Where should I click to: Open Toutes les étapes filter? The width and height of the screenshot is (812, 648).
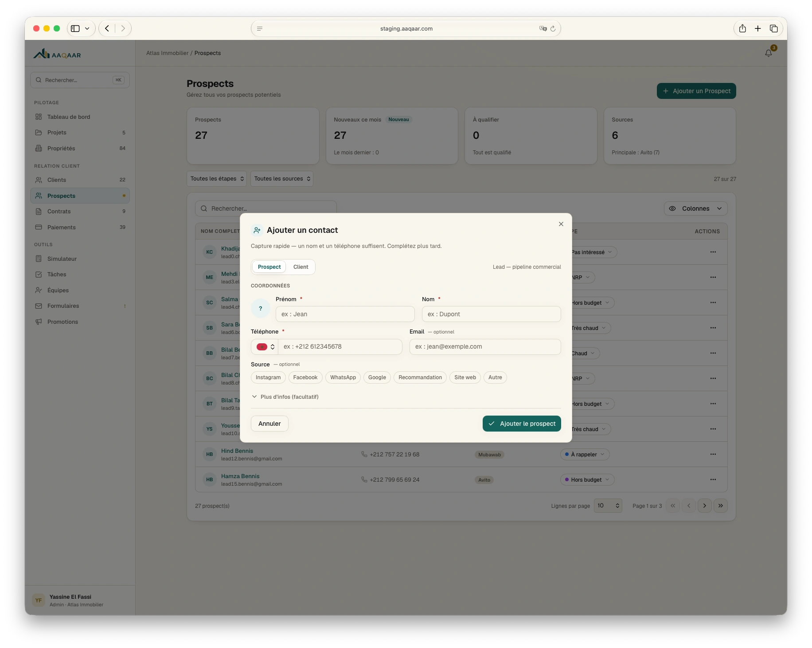point(217,179)
